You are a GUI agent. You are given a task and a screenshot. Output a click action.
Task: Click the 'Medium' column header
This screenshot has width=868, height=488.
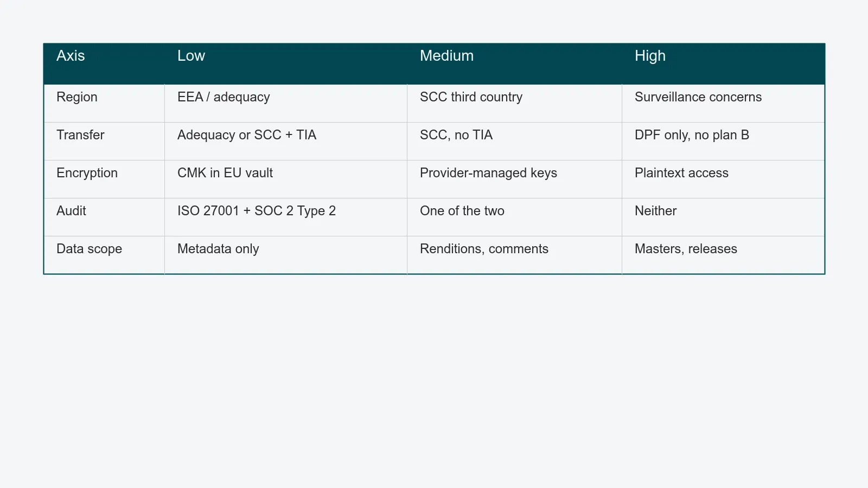[x=514, y=64]
